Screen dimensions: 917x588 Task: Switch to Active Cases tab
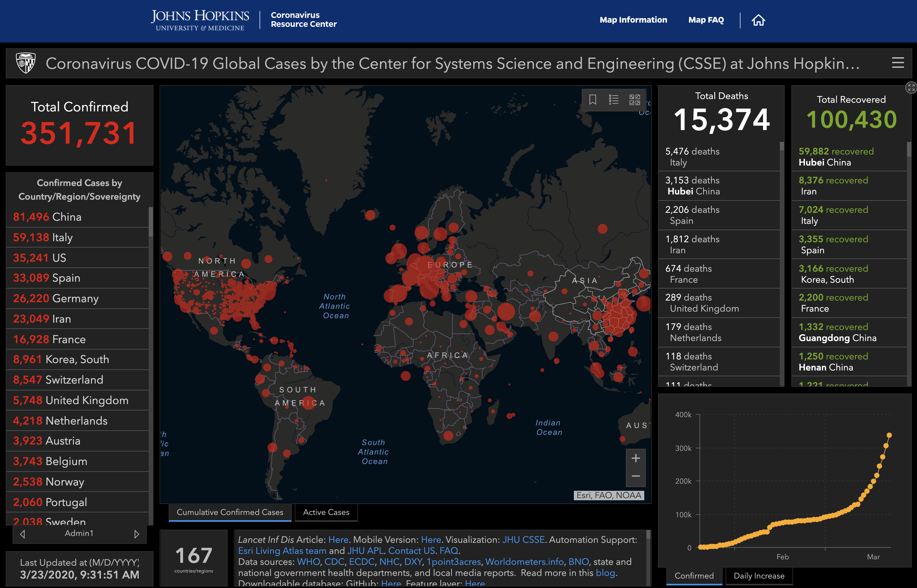click(326, 512)
